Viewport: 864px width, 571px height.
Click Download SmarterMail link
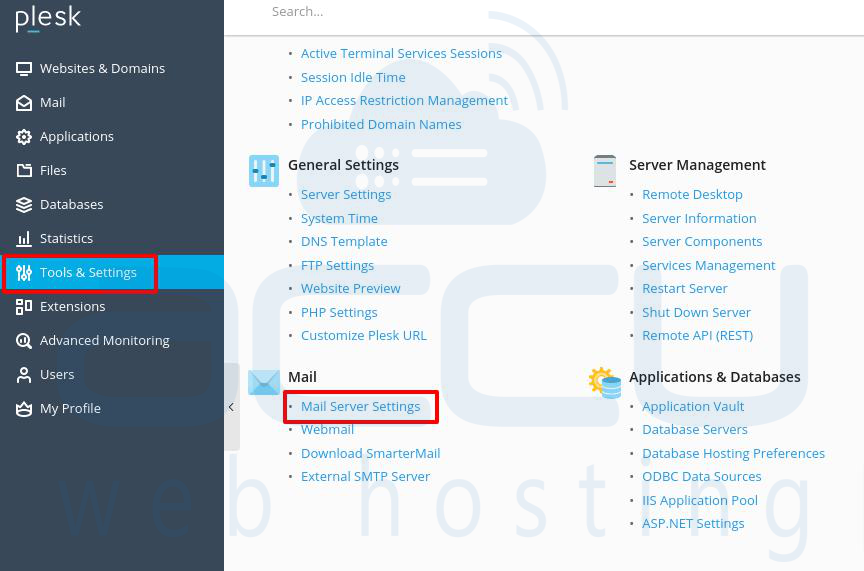point(370,454)
